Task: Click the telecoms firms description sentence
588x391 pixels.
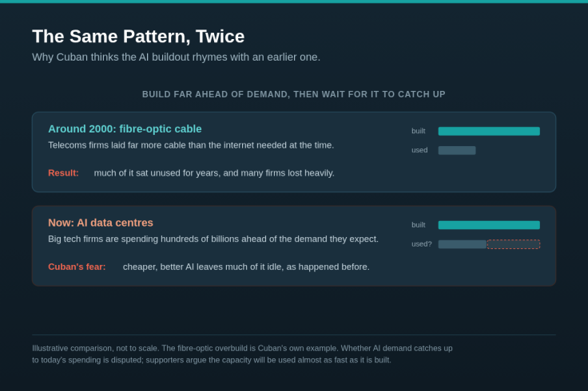Action: (191, 145)
